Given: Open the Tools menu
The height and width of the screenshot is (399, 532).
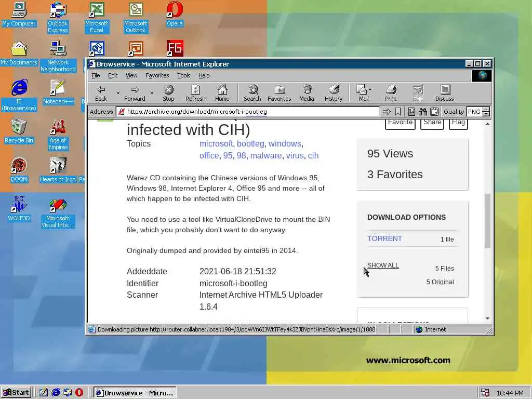Looking at the screenshot, I should coord(183,75).
